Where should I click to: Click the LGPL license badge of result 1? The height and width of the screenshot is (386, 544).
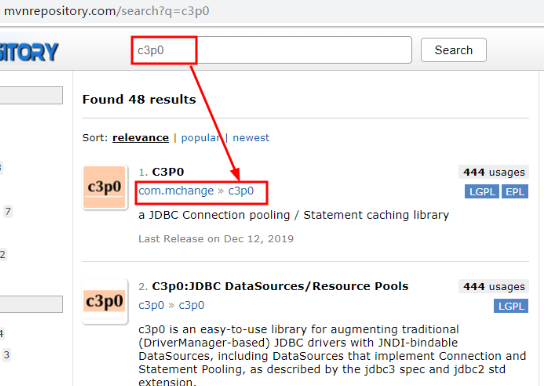pos(482,191)
